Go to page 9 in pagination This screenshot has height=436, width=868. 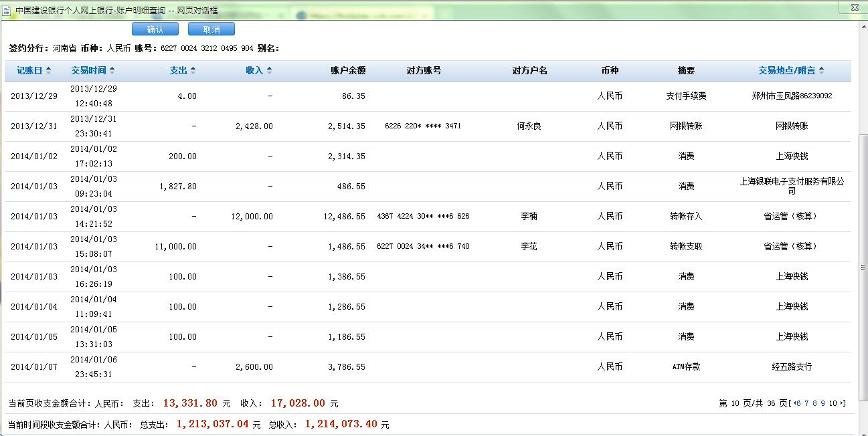(822, 403)
